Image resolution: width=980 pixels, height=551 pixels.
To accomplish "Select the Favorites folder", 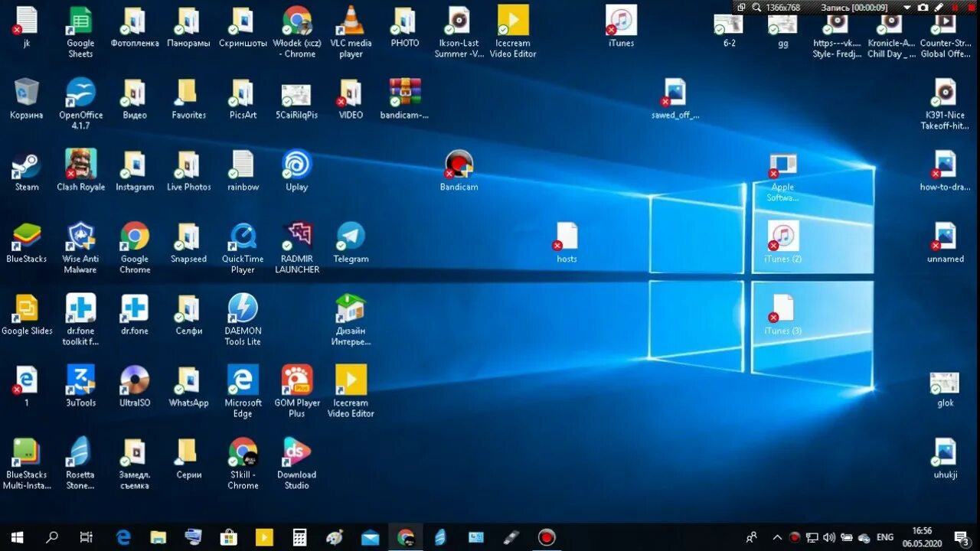I will [x=188, y=98].
